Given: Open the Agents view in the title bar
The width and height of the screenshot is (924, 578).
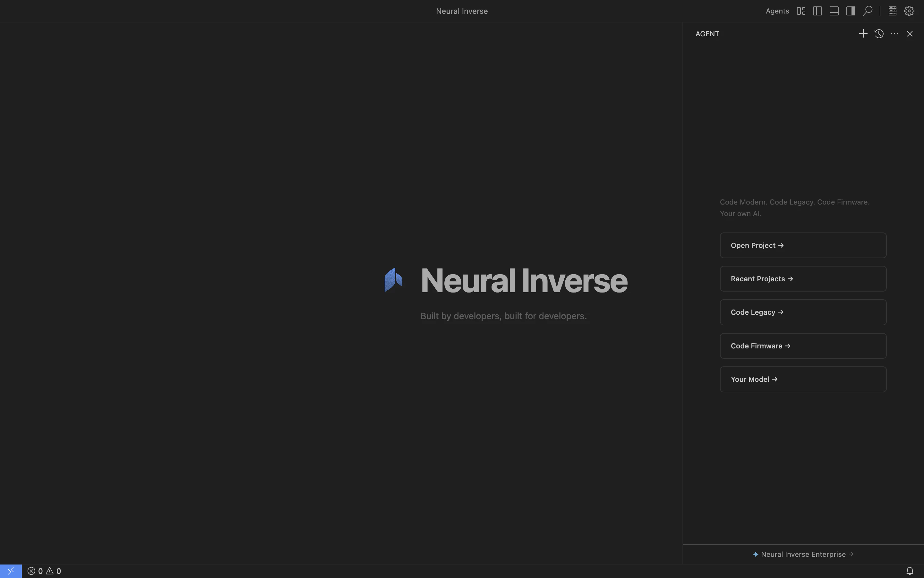Looking at the screenshot, I should click(777, 11).
